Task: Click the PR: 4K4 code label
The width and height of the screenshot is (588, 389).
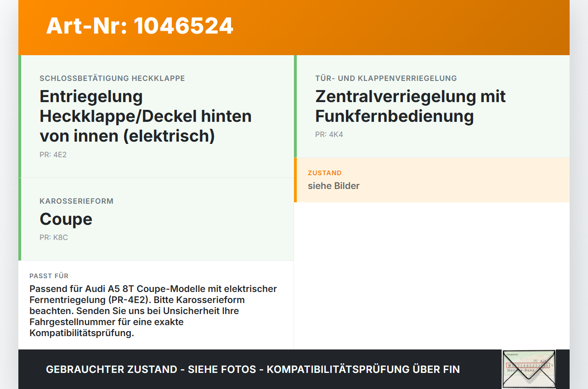Action: (329, 134)
